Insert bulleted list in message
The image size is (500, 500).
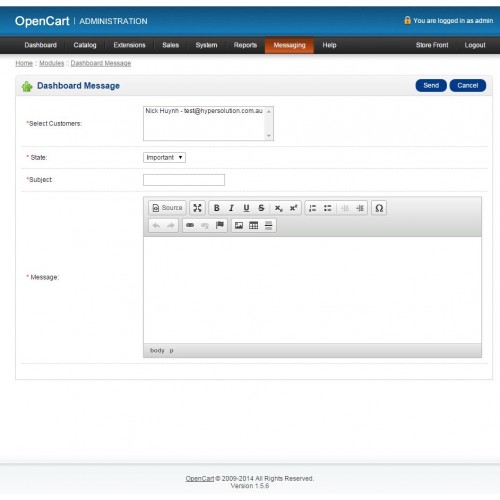point(327,208)
